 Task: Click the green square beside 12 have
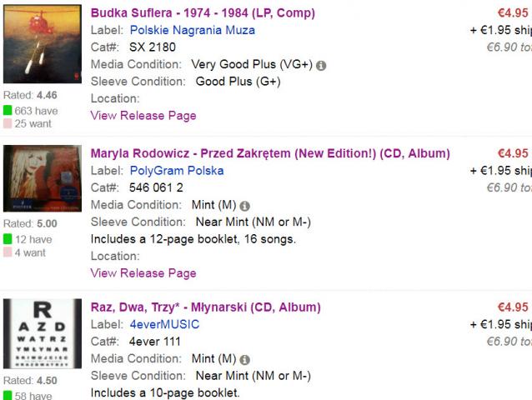(x=8, y=240)
